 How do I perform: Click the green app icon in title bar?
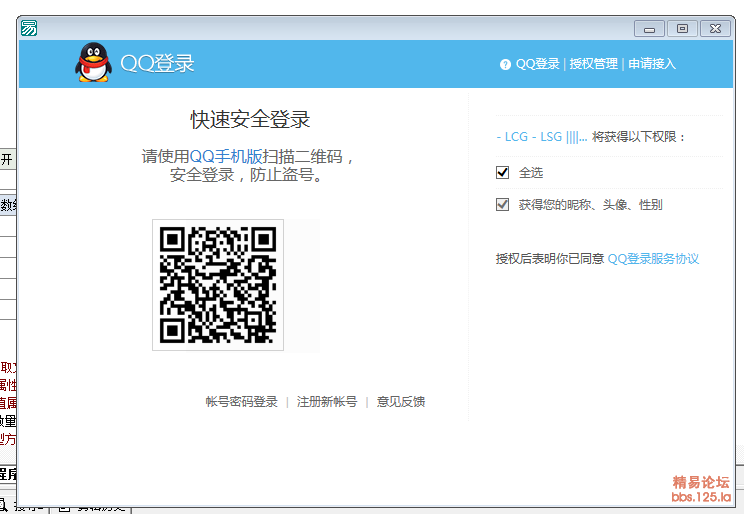(30, 28)
